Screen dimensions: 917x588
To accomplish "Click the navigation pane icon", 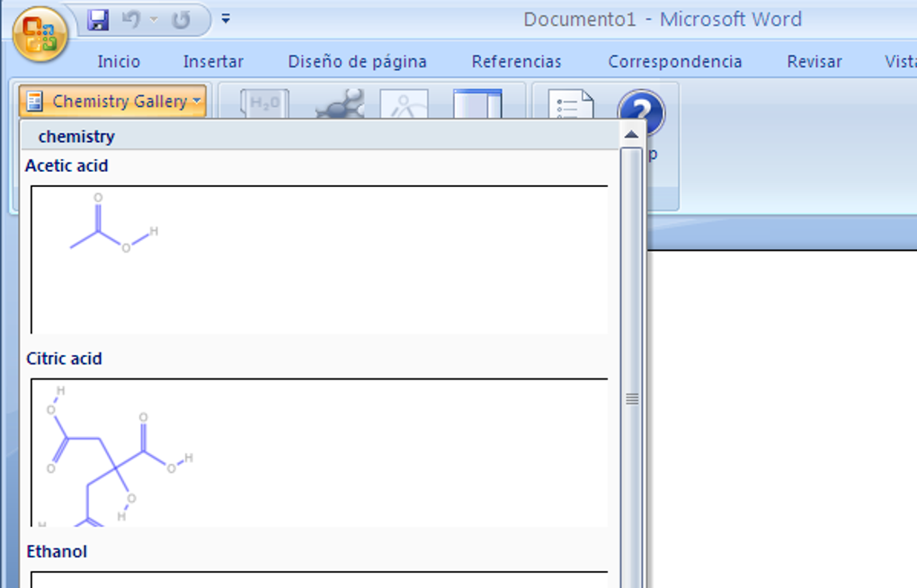I will [477, 103].
